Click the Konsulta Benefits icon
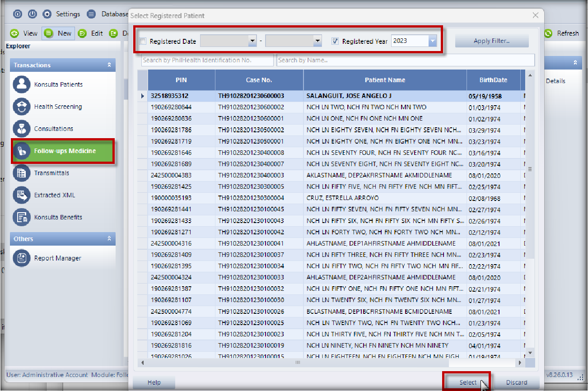The image size is (588, 391). 21,217
